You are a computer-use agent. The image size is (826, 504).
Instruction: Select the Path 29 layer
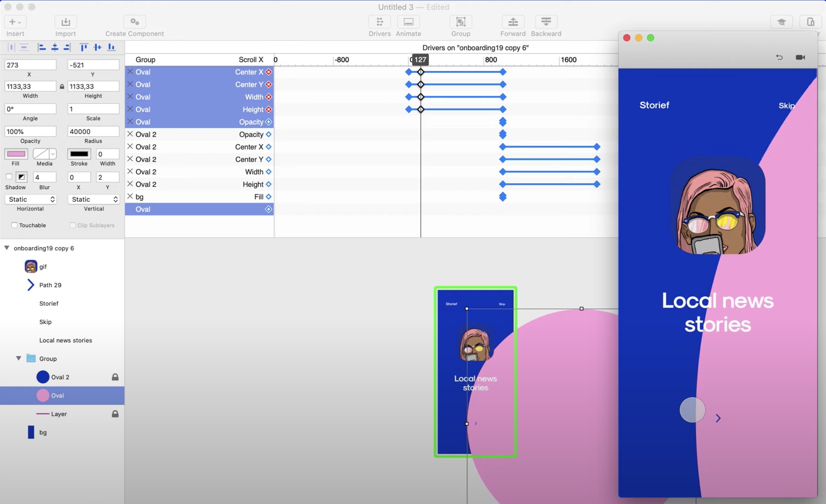[62, 285]
